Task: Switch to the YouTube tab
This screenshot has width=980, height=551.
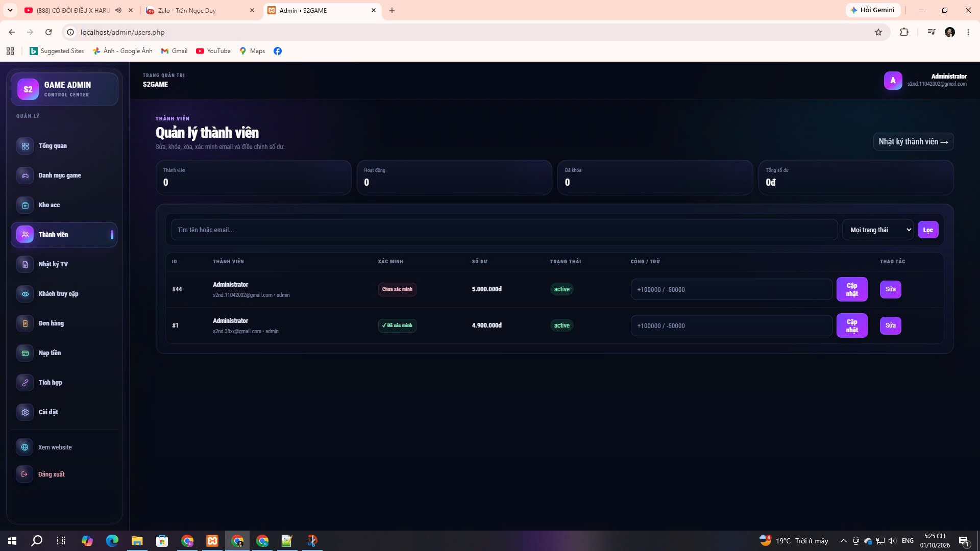Action: click(x=79, y=10)
